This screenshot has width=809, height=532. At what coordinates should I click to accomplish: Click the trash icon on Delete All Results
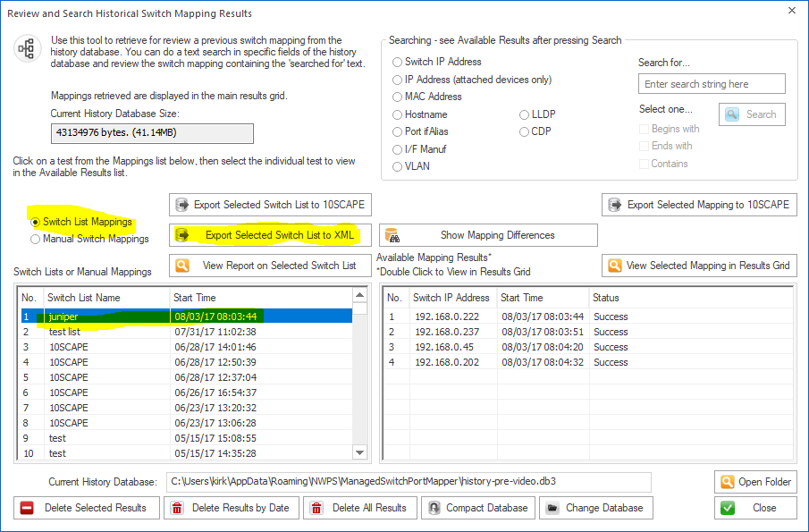(x=317, y=508)
